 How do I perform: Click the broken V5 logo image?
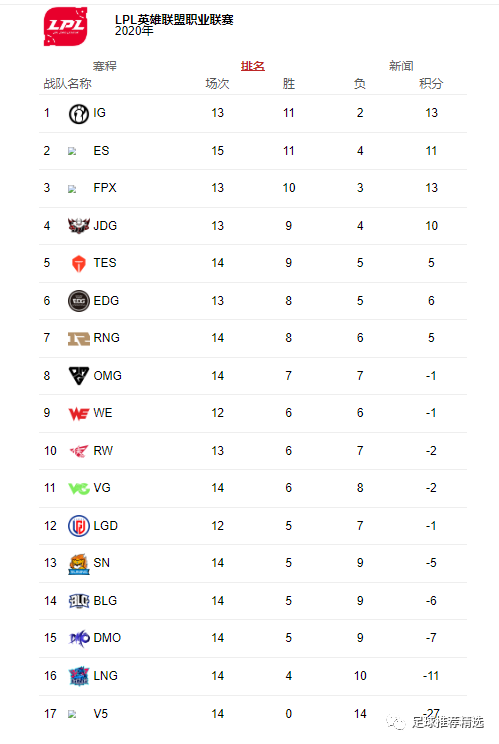click(x=72, y=714)
